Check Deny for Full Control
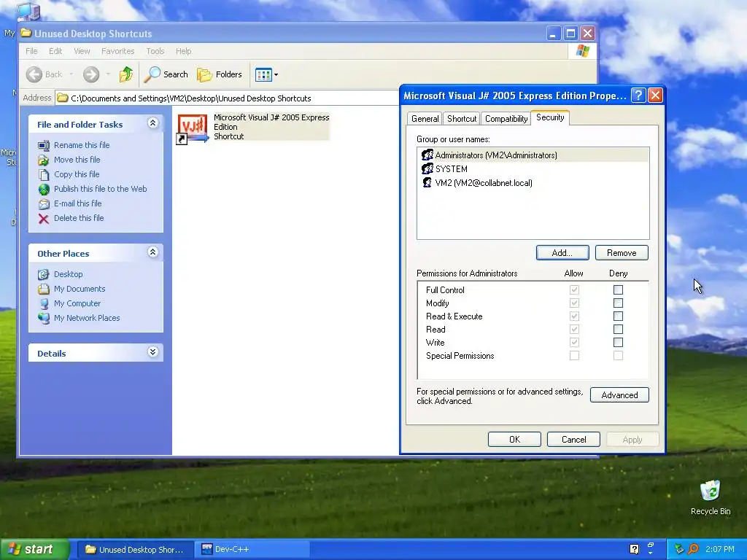 tap(618, 289)
